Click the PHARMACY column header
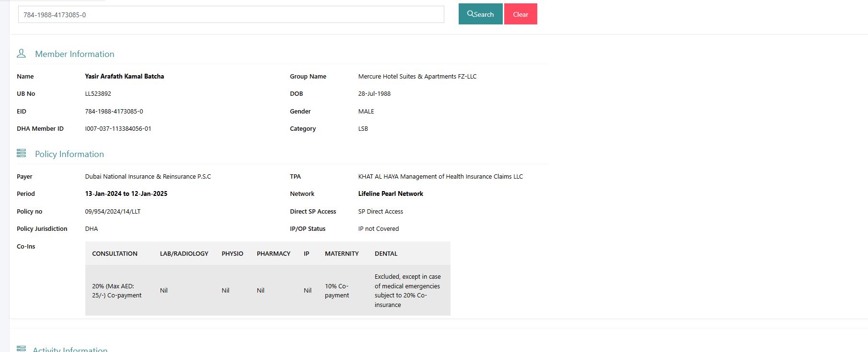Viewport: 868px width, 352px height. pyautogui.click(x=273, y=254)
